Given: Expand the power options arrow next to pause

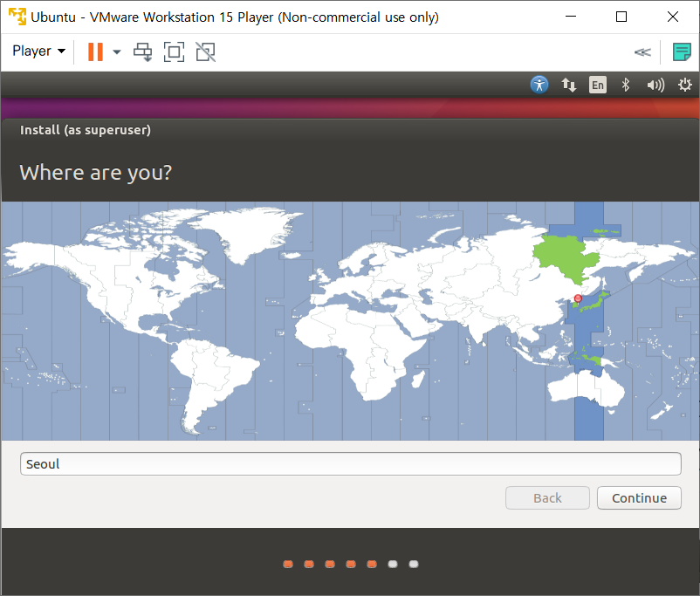Looking at the screenshot, I should (x=116, y=52).
